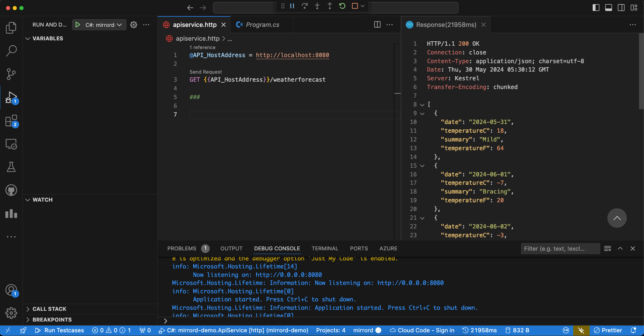Image resolution: width=644 pixels, height=336 pixels.
Task: Click Step Into in the debug toolbar
Action: coord(317,6)
